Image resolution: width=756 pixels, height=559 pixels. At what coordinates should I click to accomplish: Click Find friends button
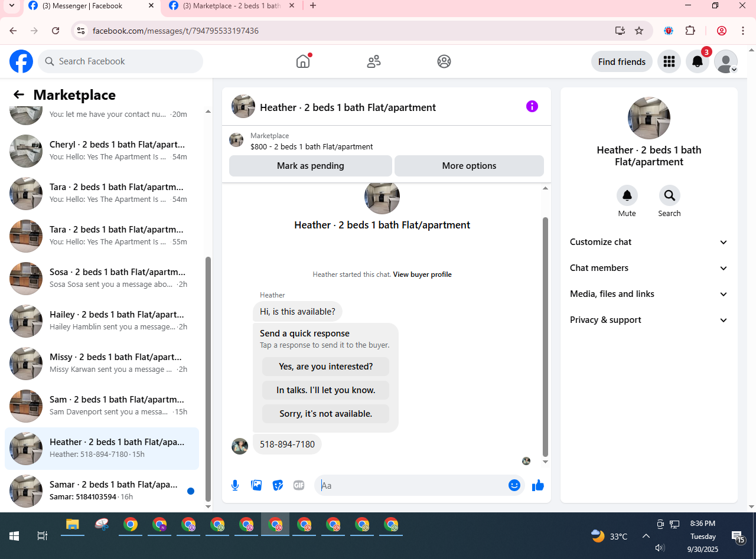click(622, 61)
